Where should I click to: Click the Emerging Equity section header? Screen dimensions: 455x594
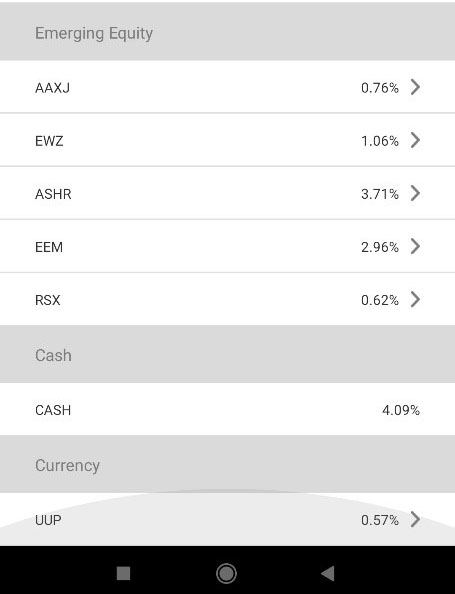pyautogui.click(x=227, y=32)
